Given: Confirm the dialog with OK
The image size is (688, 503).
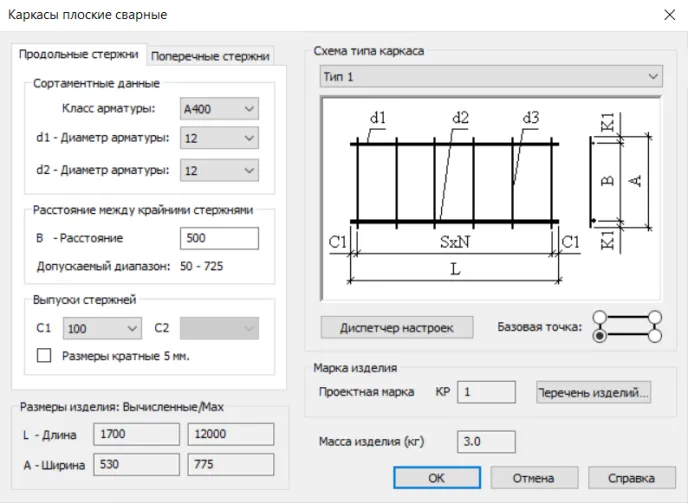Looking at the screenshot, I should pos(436,478).
